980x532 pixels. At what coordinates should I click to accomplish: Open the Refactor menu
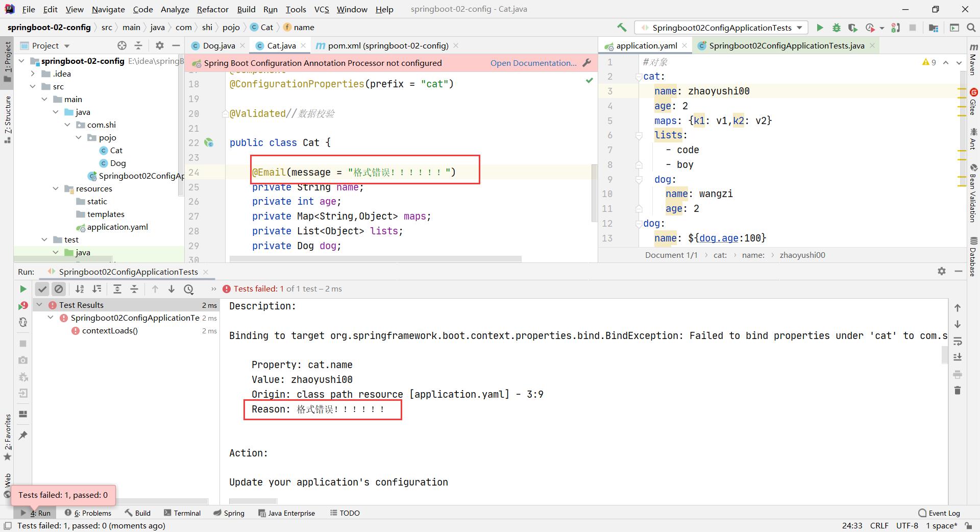(212, 9)
